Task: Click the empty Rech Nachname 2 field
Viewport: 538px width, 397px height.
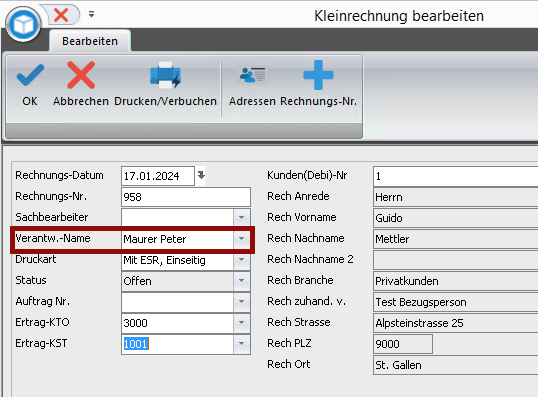Action: click(456, 260)
